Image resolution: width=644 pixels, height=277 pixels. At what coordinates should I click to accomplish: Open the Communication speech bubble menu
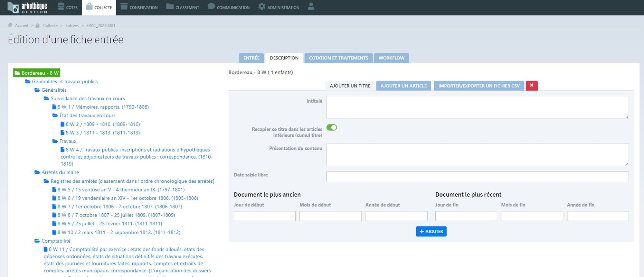pyautogui.click(x=229, y=7)
